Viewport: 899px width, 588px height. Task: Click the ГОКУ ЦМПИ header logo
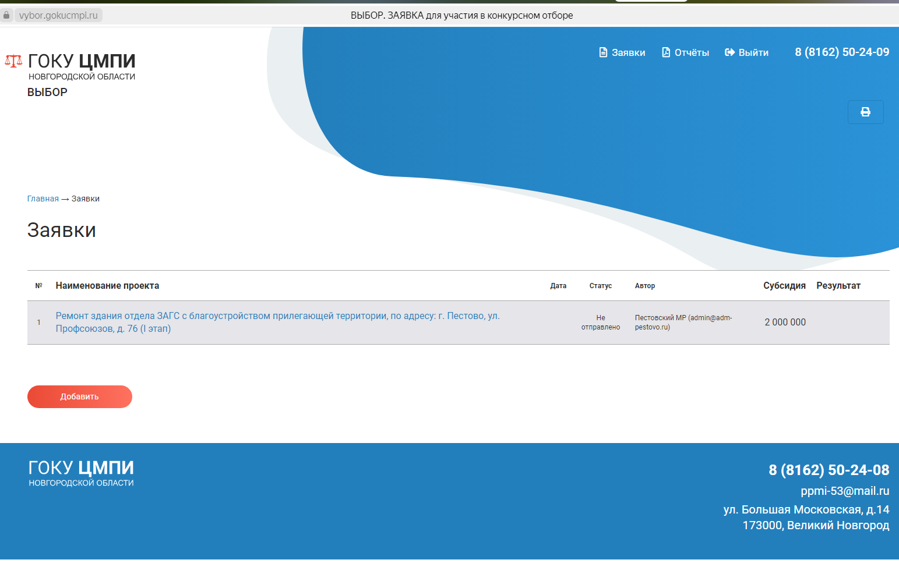pos(82,66)
